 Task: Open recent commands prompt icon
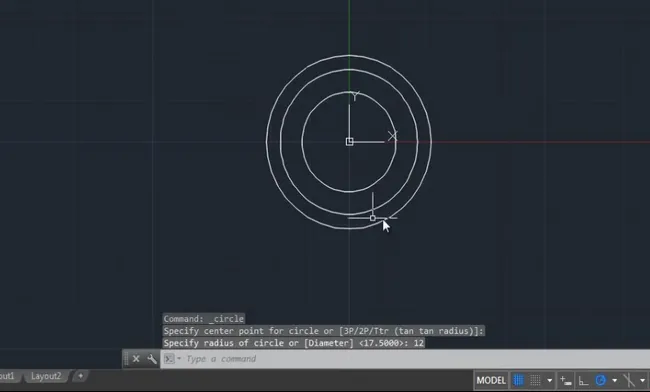click(x=170, y=359)
